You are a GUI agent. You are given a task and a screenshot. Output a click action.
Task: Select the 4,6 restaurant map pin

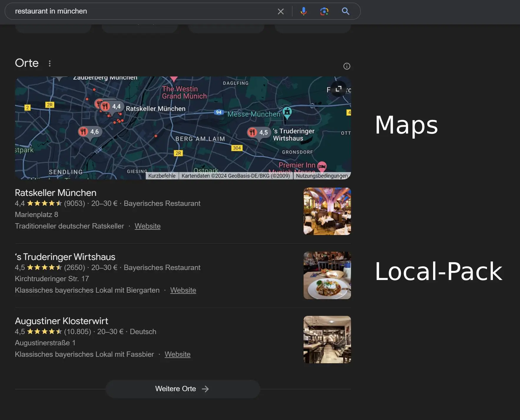point(90,132)
